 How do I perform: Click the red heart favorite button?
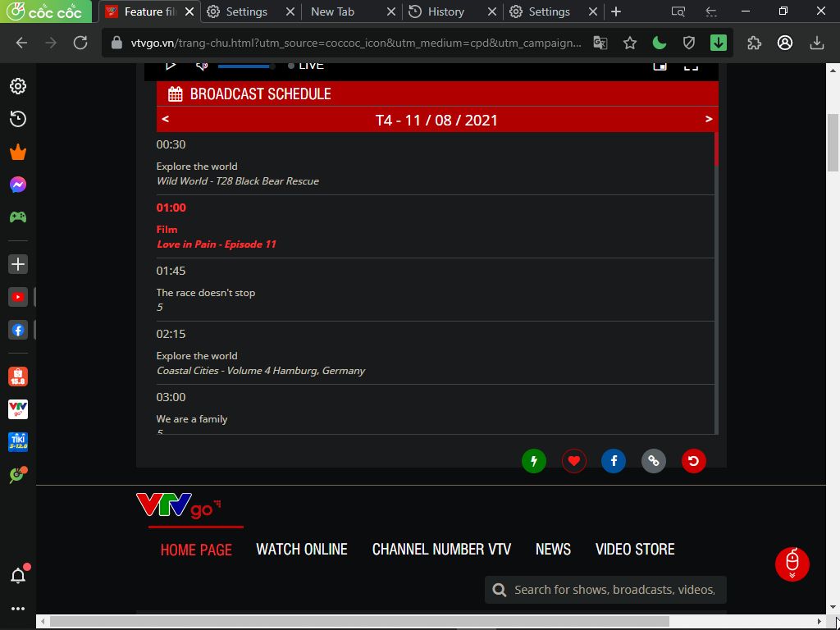click(x=573, y=461)
